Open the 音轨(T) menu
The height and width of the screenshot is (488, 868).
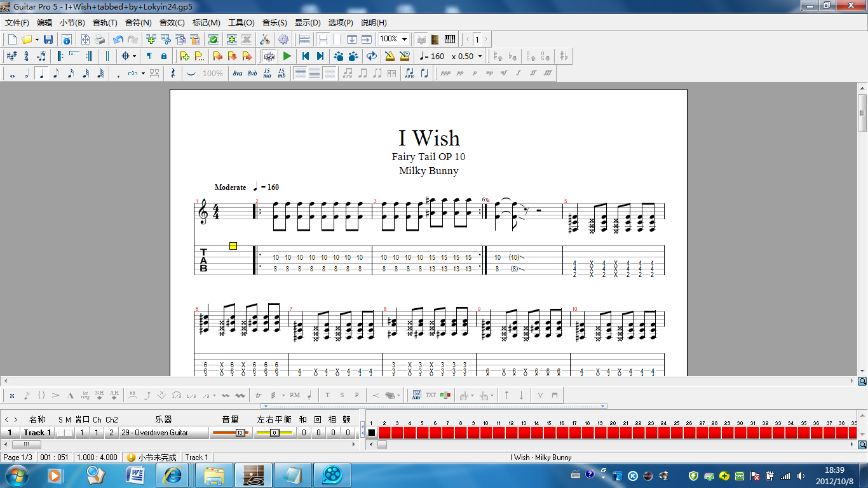(x=105, y=22)
